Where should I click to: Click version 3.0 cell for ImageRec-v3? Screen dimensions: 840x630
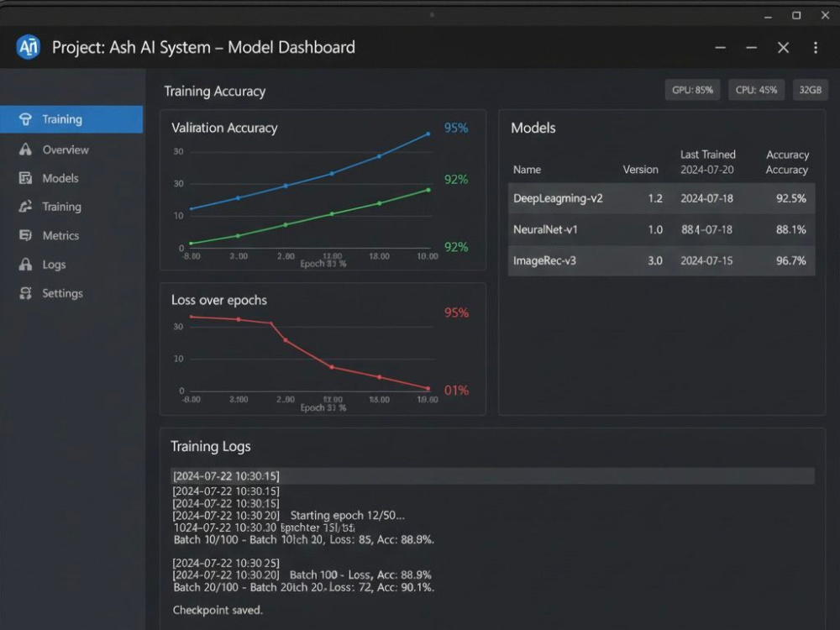(x=654, y=261)
